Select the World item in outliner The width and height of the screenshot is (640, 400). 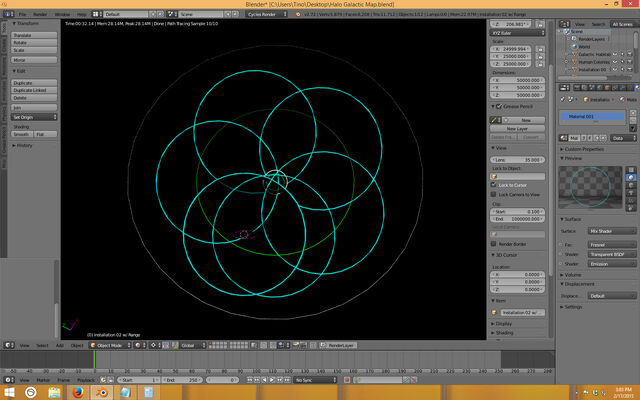[584, 47]
